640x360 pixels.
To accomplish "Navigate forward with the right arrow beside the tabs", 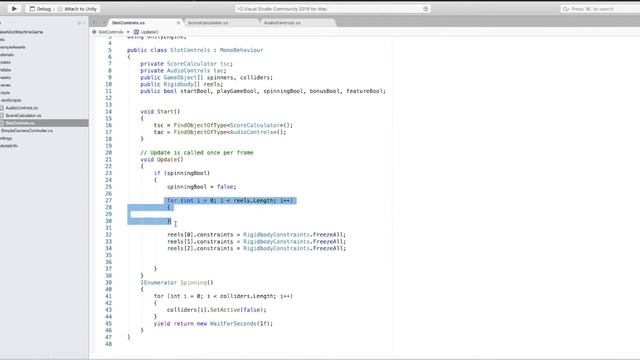I will (x=103, y=23).
